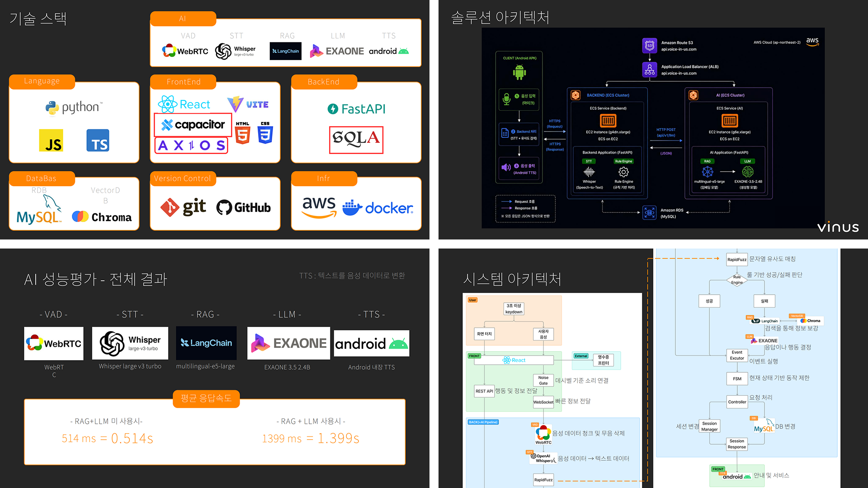Select the docker logo

(378, 208)
